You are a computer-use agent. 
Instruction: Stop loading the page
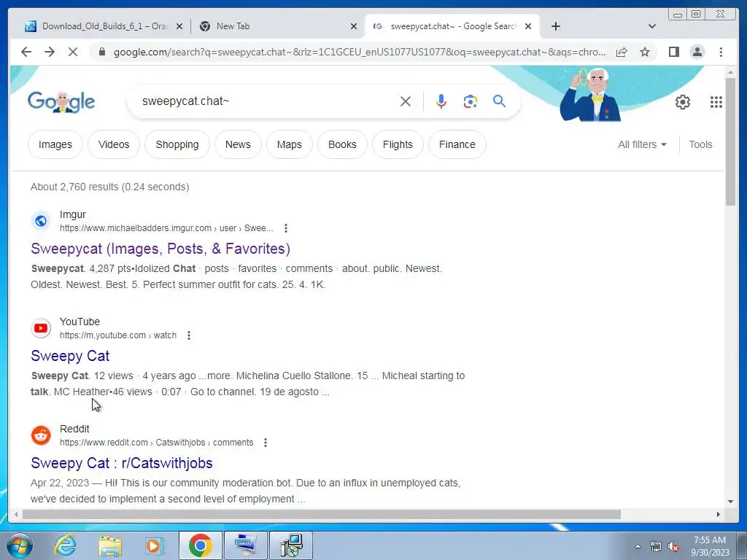[73, 52]
